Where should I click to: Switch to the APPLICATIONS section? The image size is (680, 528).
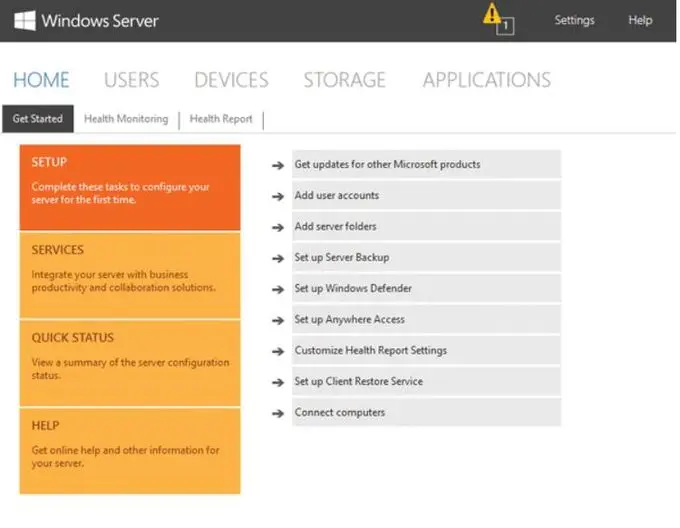[487, 80]
